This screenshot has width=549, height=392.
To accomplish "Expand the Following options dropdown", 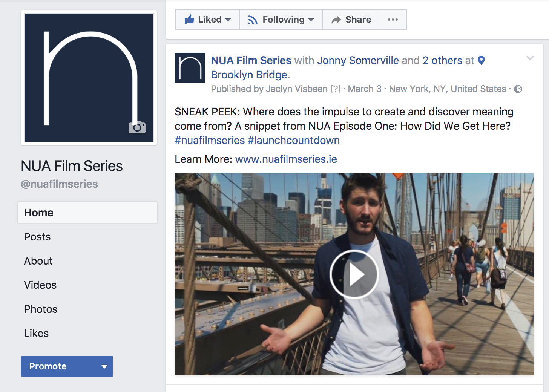I will (x=311, y=19).
